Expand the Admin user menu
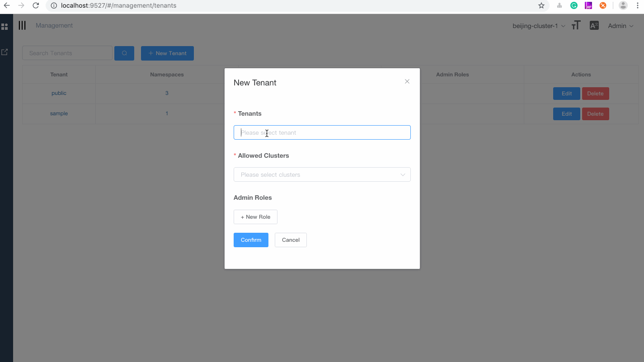 click(x=620, y=26)
